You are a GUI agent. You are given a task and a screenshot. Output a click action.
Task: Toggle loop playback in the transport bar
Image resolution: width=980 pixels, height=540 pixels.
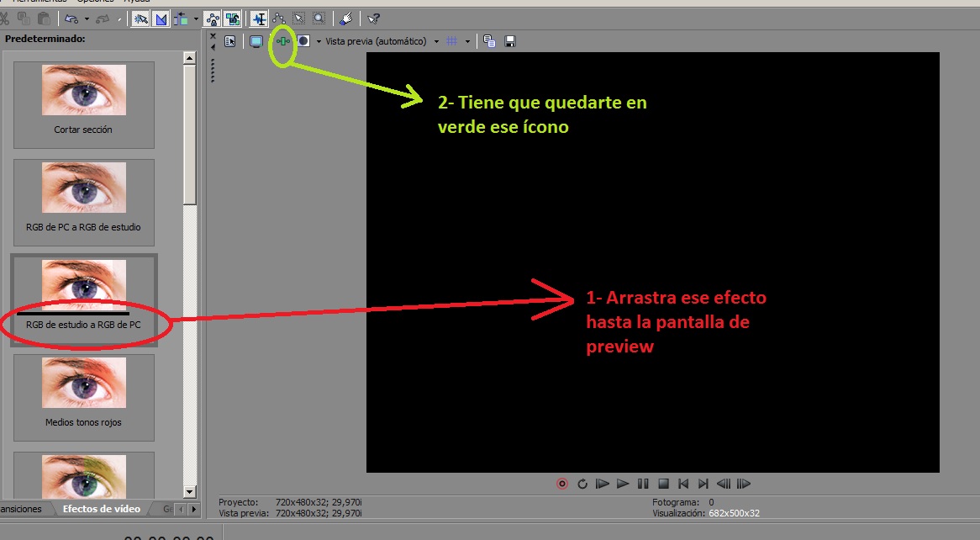point(582,484)
